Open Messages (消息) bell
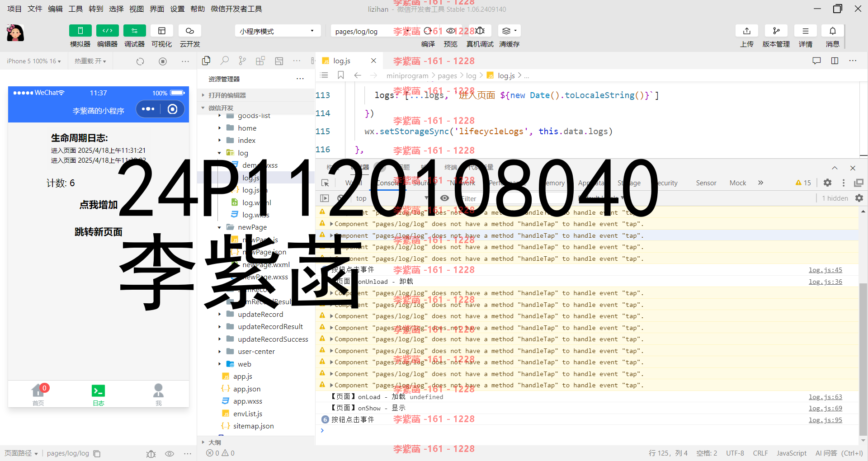The image size is (868, 461). [x=833, y=31]
